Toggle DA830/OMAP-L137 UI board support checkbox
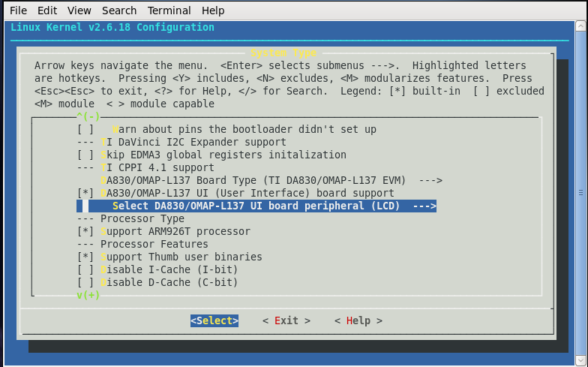The height and width of the screenshot is (367, 588). point(85,194)
